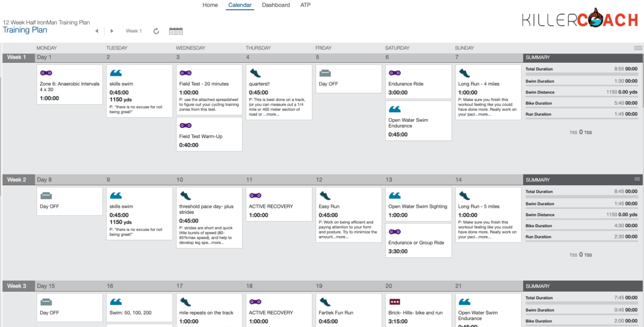Click swim icon on Day 6 Open Water Swim Endurance

click(x=395, y=108)
